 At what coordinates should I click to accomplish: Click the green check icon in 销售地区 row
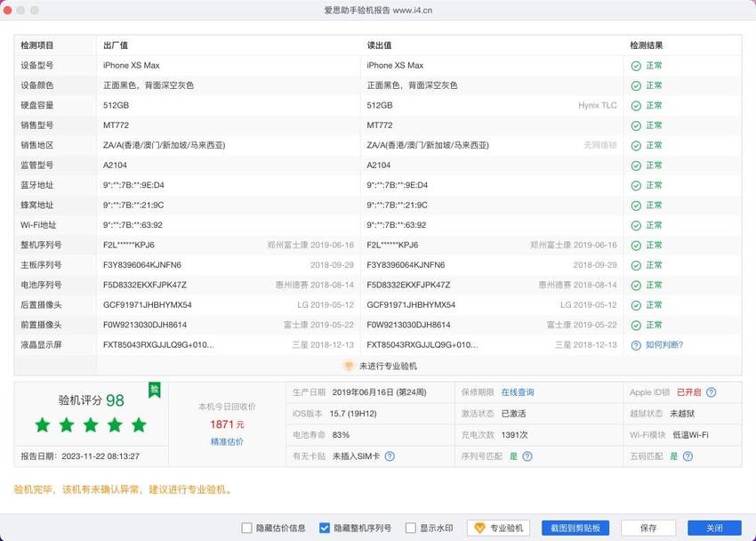(x=636, y=146)
